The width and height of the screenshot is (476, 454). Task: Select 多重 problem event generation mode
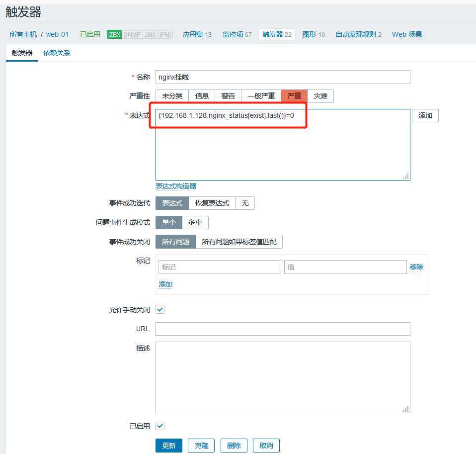click(x=195, y=222)
